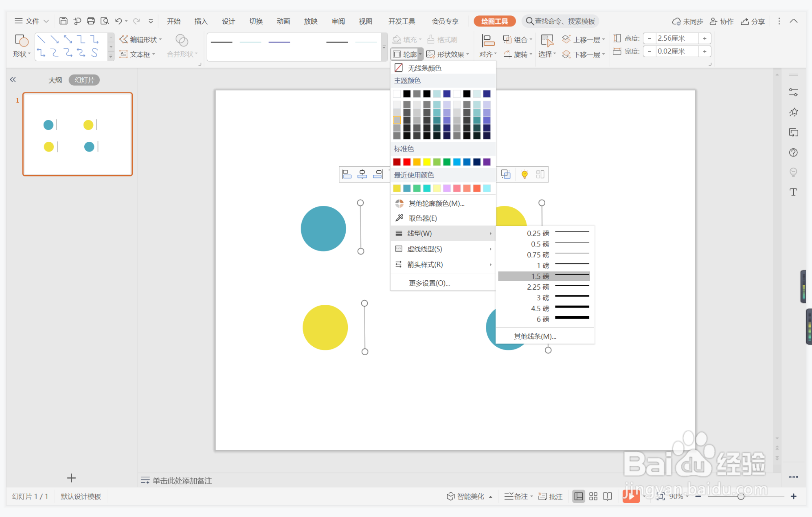Open the 视图 ribbon tab

click(365, 21)
